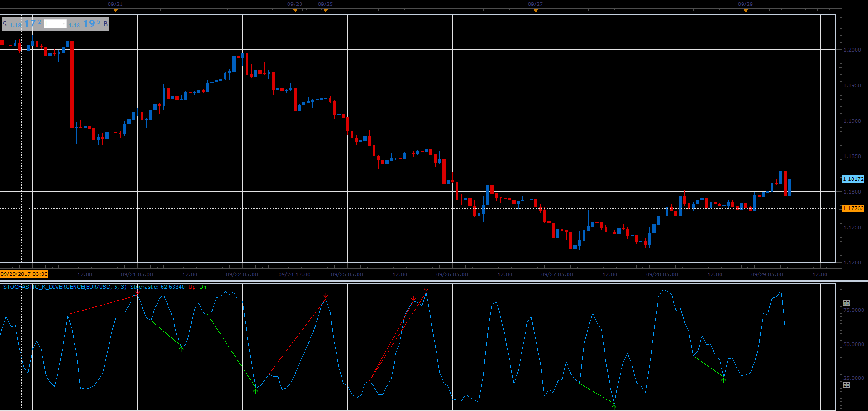This screenshot has width=868, height=411.
Task: Click the 1.1700 price axis label
Action: point(852,263)
